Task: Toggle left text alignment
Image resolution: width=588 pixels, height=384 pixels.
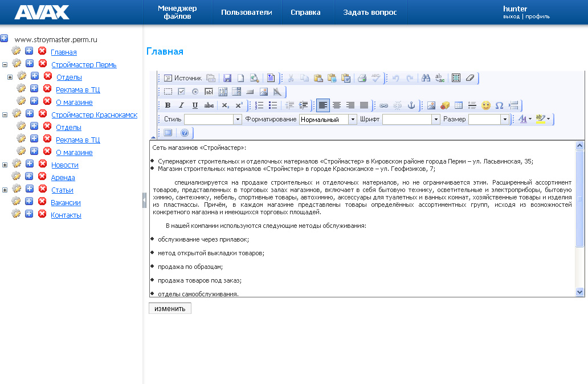Action: [323, 105]
